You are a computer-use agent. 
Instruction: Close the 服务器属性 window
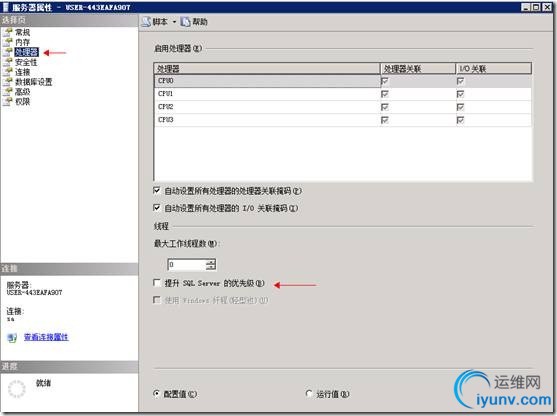(547, 7)
